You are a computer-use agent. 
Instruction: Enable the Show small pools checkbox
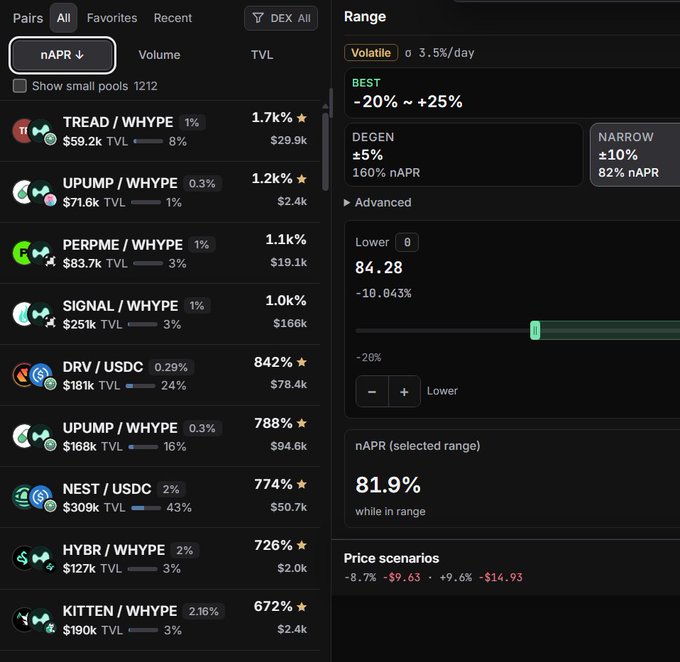[x=20, y=86]
